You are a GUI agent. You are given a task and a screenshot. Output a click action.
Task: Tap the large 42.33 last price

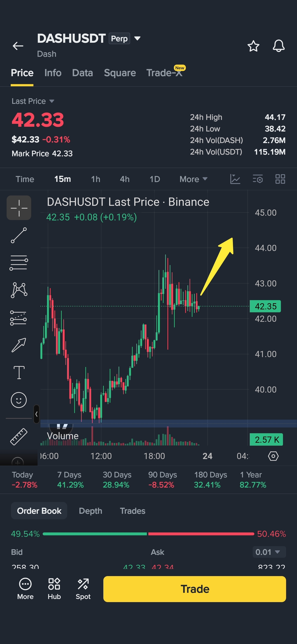click(x=38, y=120)
